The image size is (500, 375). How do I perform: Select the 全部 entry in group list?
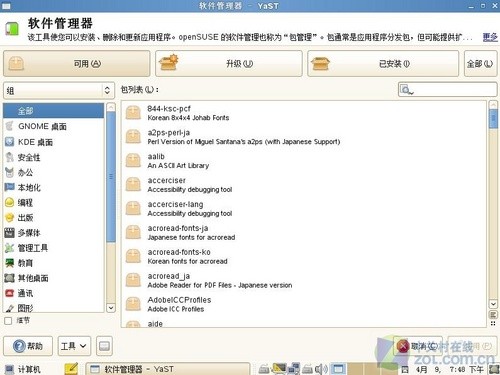[53, 111]
